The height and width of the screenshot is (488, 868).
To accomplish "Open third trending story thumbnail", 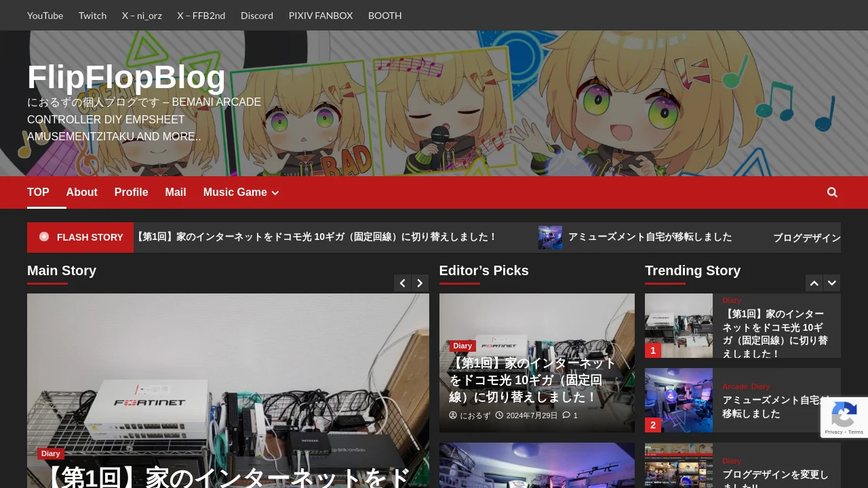I will tap(679, 466).
